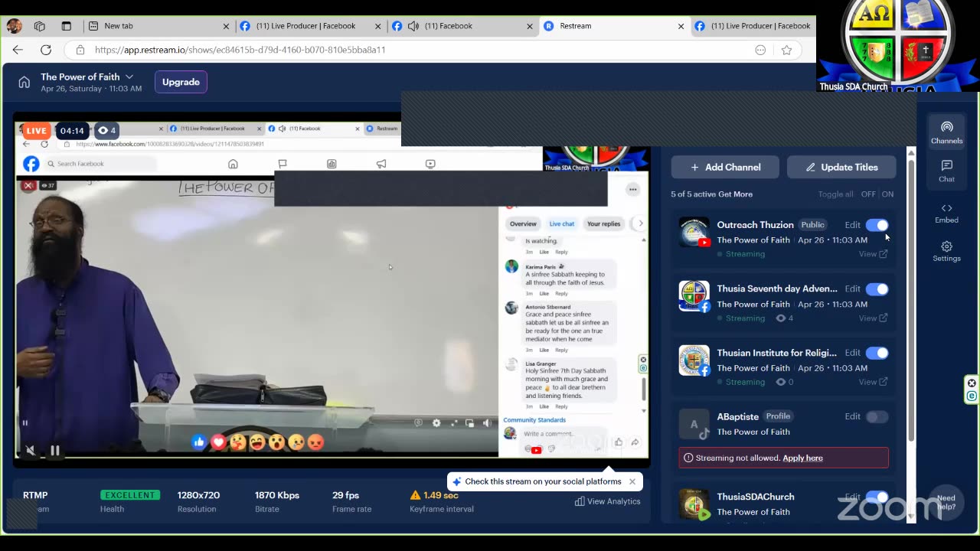The width and height of the screenshot is (980, 551).
Task: Toggle off the Outreach Thuzion channel
Action: pyautogui.click(x=877, y=225)
